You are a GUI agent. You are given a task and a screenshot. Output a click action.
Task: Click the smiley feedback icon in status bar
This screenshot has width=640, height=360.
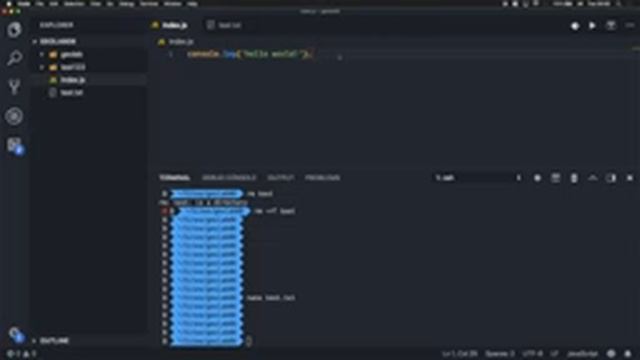[x=611, y=354]
